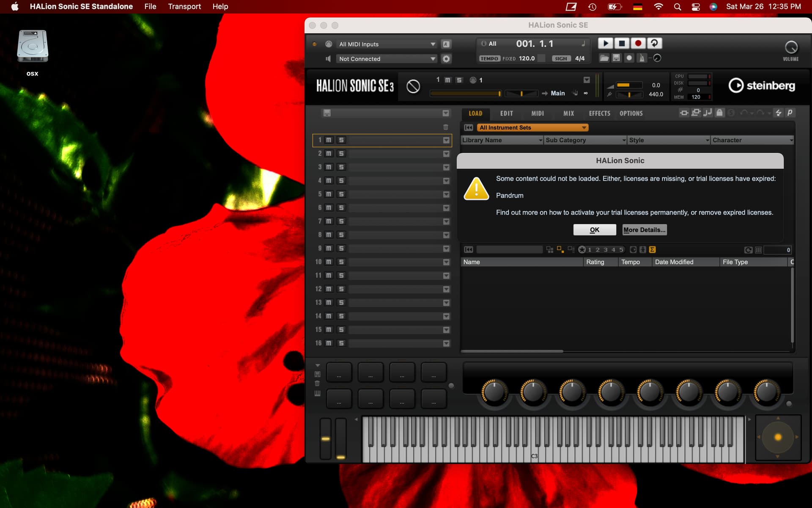Open the audio settings gear icon

(x=446, y=59)
